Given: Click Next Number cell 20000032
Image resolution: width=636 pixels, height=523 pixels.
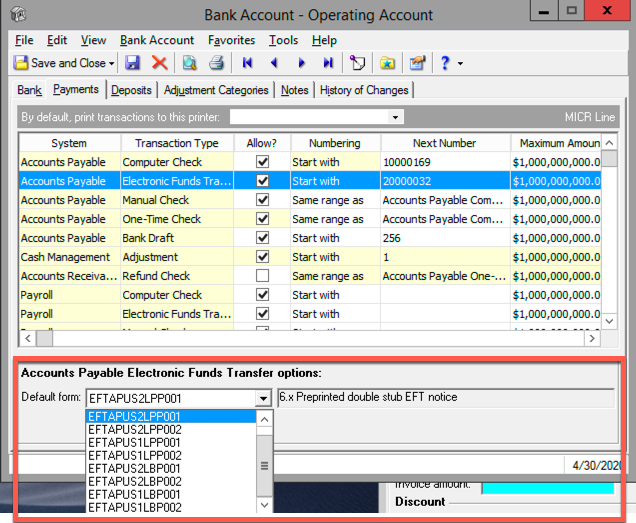Looking at the screenshot, I should (445, 181).
